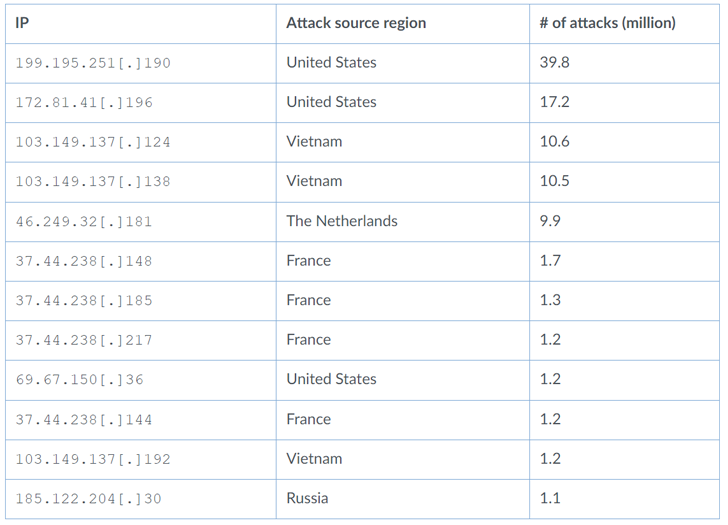Click the IP column header
Viewport: 728px width, 525px height.
(22, 23)
